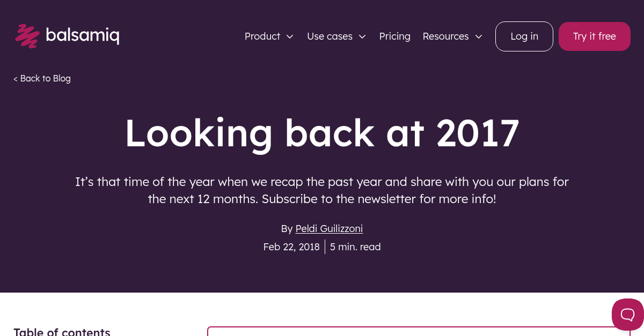Click the Table of contents heading
Screen dimensions: 644x336
point(62,332)
